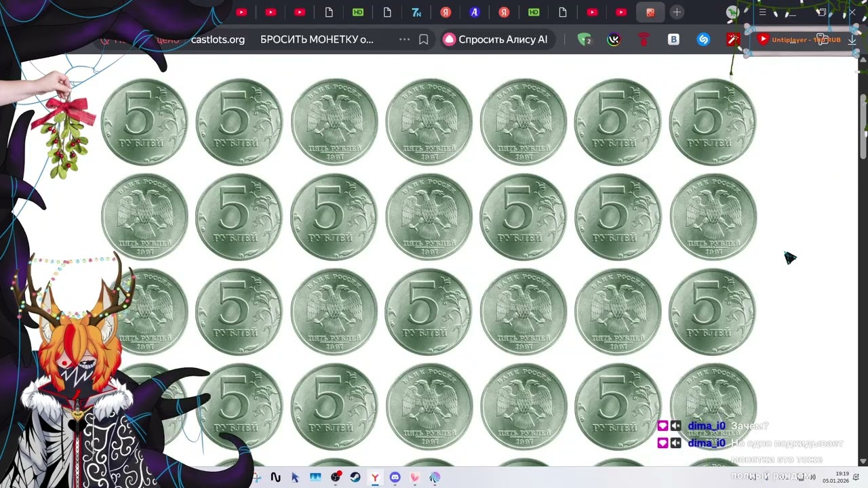Open the Yandex Browser hamburger menu
Viewport: 868px width, 488px height.
[x=762, y=12]
